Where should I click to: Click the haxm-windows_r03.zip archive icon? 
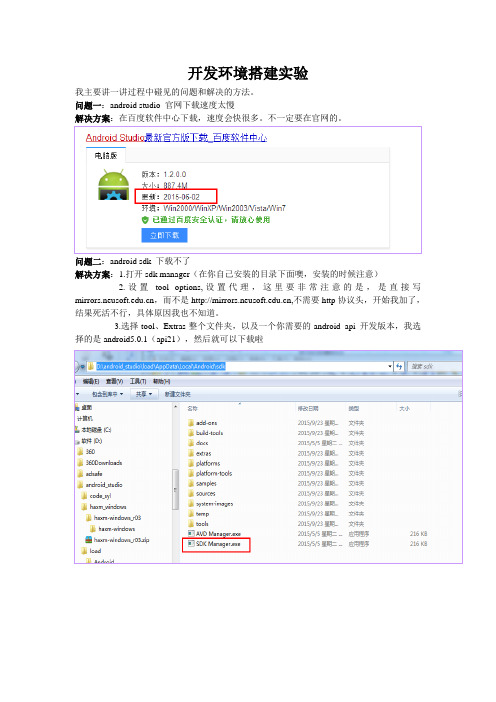(x=88, y=539)
